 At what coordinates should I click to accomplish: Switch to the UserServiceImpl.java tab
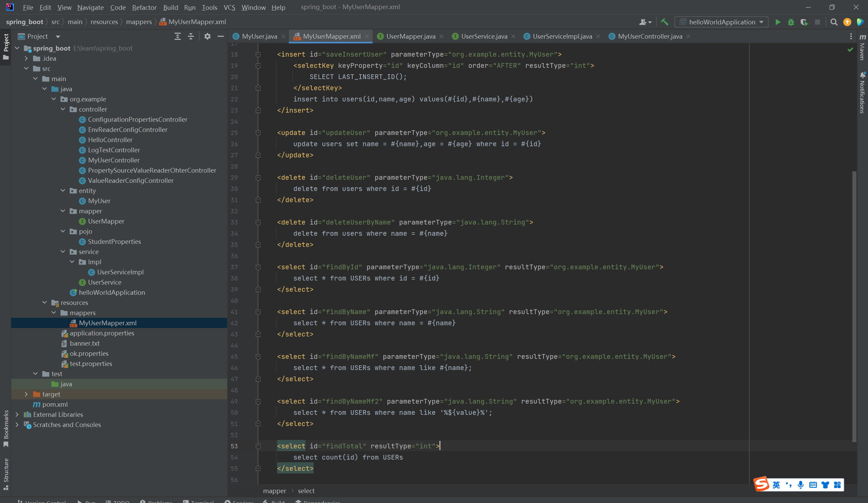pyautogui.click(x=562, y=37)
